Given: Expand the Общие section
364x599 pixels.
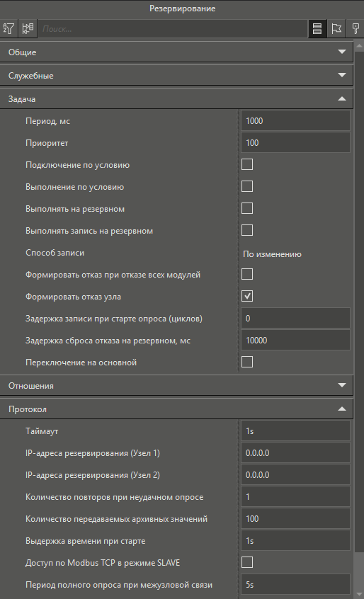Looking at the screenshot, I should pyautogui.click(x=176, y=52).
